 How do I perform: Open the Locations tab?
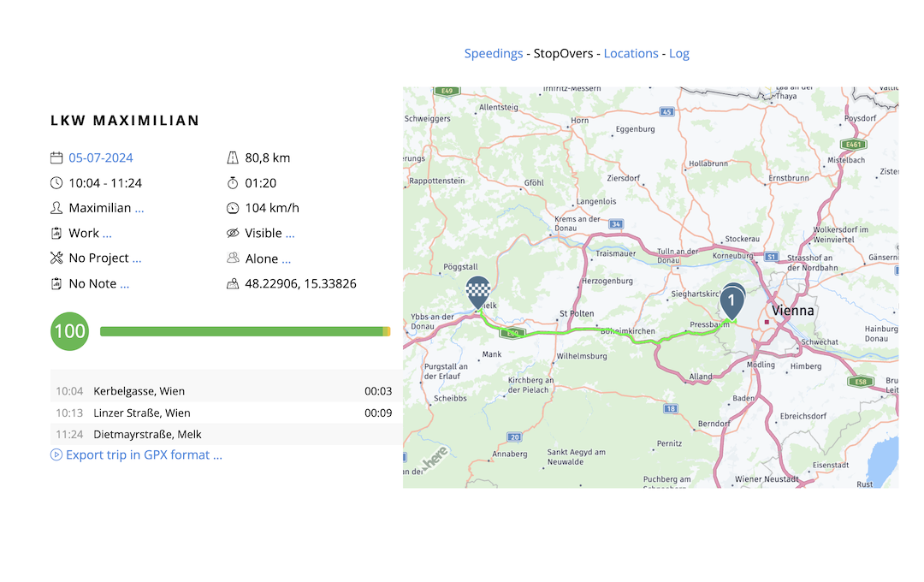[631, 53]
